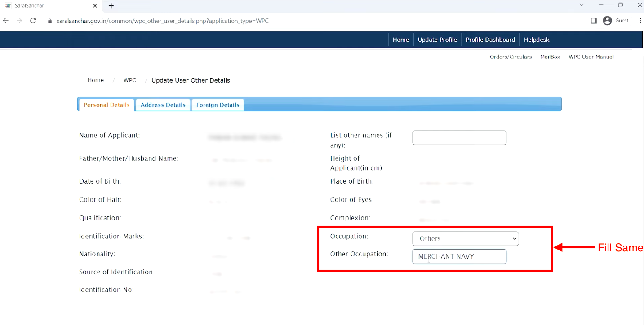This screenshot has height=325, width=644.
Task: Click the WPC breadcrumb link
Action: (130, 80)
